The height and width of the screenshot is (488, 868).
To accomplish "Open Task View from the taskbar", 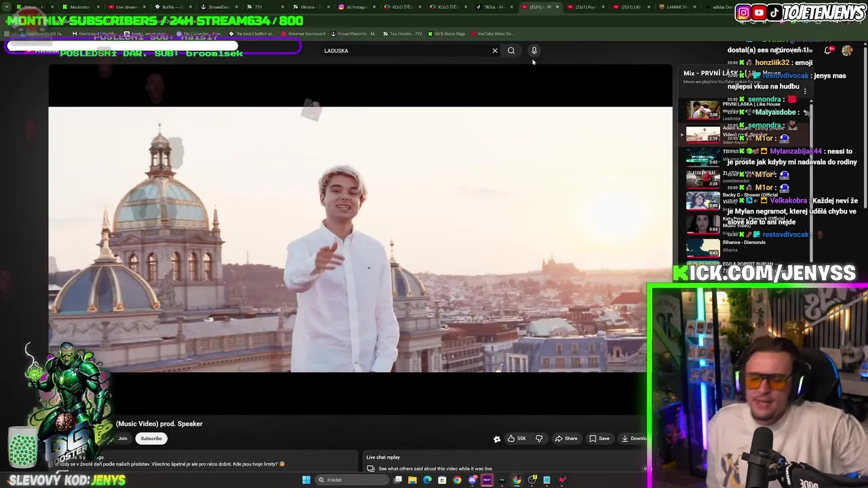I will coord(398,480).
